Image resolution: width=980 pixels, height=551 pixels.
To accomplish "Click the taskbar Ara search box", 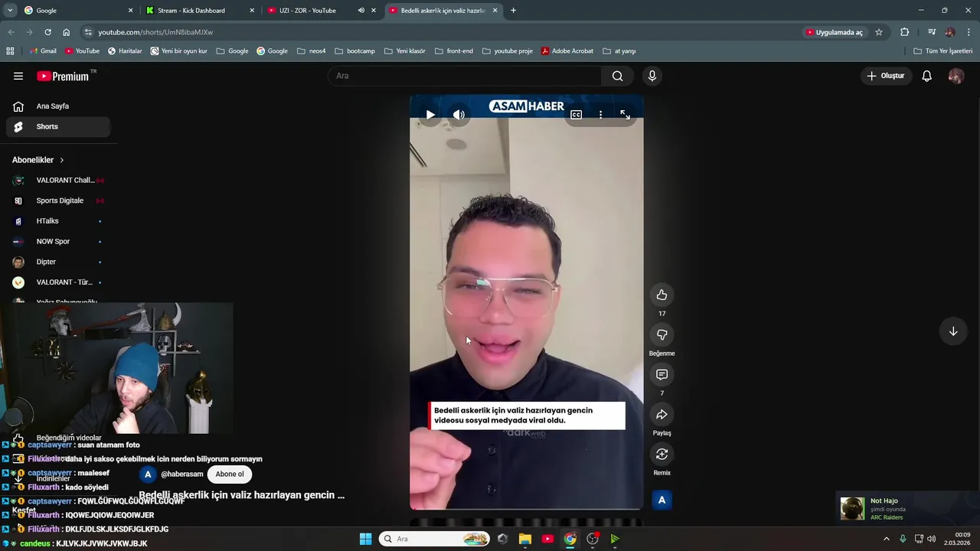I will (435, 539).
